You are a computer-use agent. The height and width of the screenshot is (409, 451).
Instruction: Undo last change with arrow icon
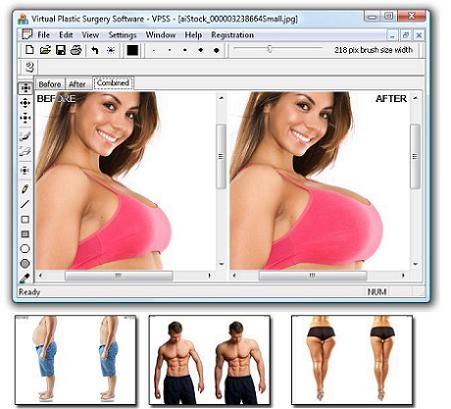[x=95, y=50]
